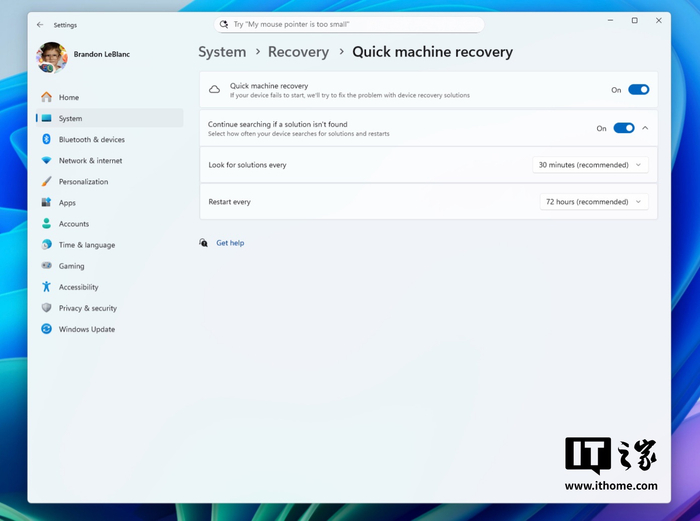
Task: Turn off Quick machine recovery toggle
Action: point(638,90)
